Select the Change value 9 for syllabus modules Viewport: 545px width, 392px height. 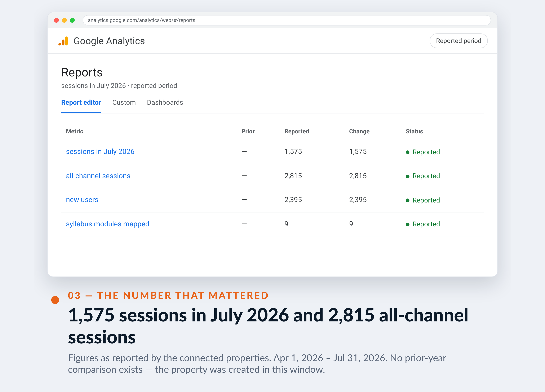pyautogui.click(x=351, y=224)
